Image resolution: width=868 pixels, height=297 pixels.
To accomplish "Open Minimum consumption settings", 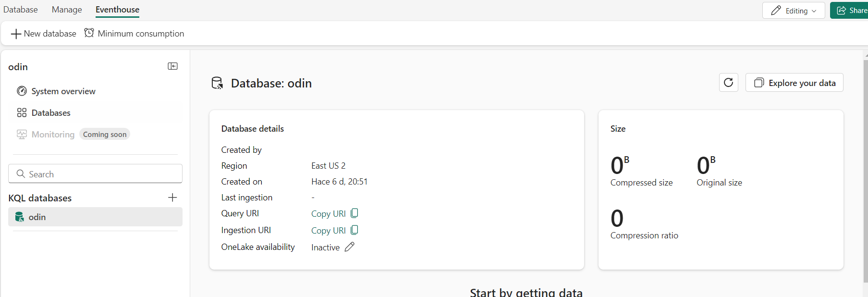I will [134, 34].
